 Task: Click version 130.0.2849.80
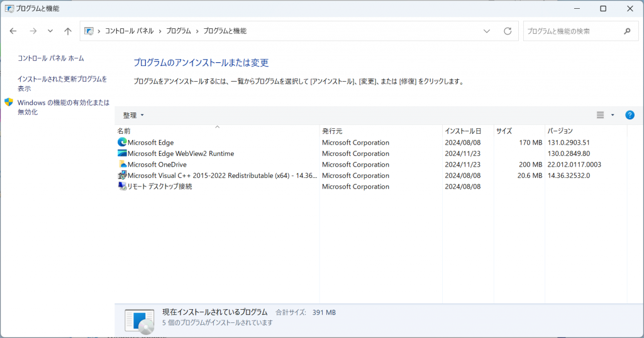569,153
